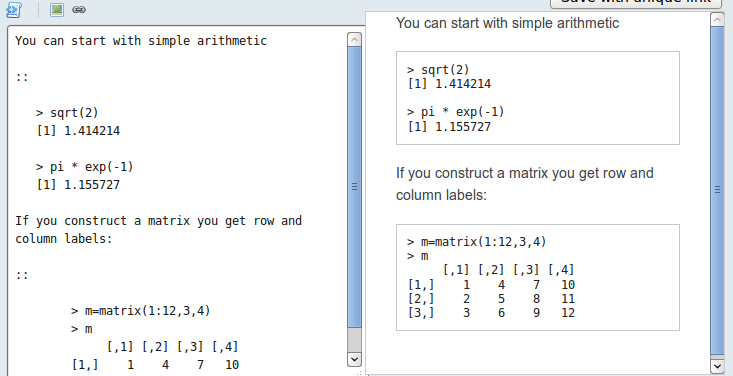Click the '[,1] [,2] [,3] [,4]' editor header line
Viewport: 733px width, 376px height.
pyautogui.click(x=172, y=347)
